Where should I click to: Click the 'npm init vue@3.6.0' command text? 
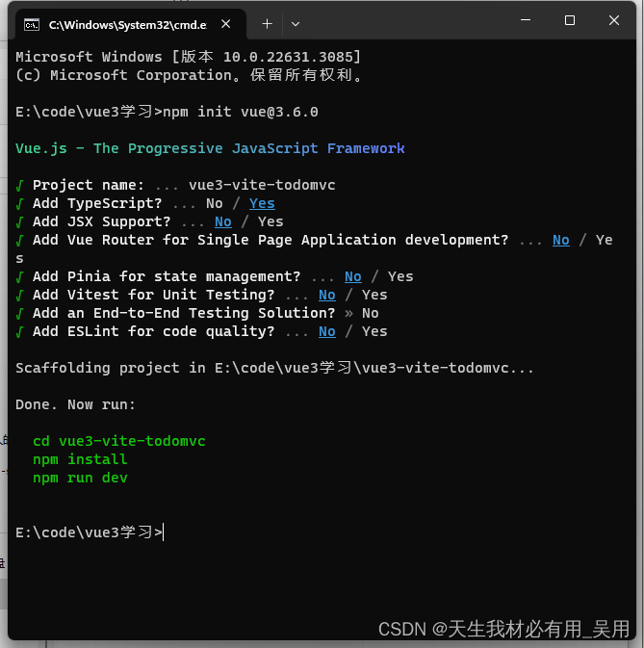coord(241,112)
